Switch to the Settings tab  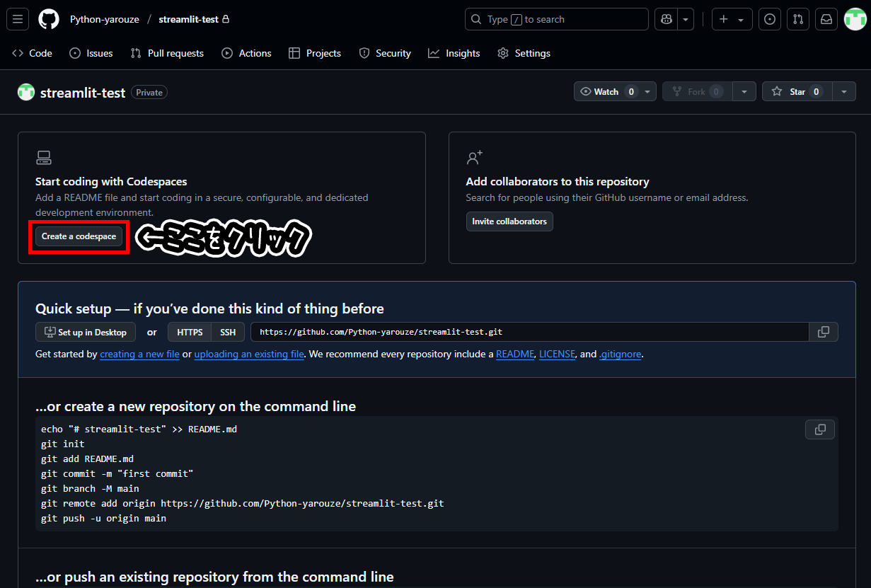pyautogui.click(x=524, y=53)
